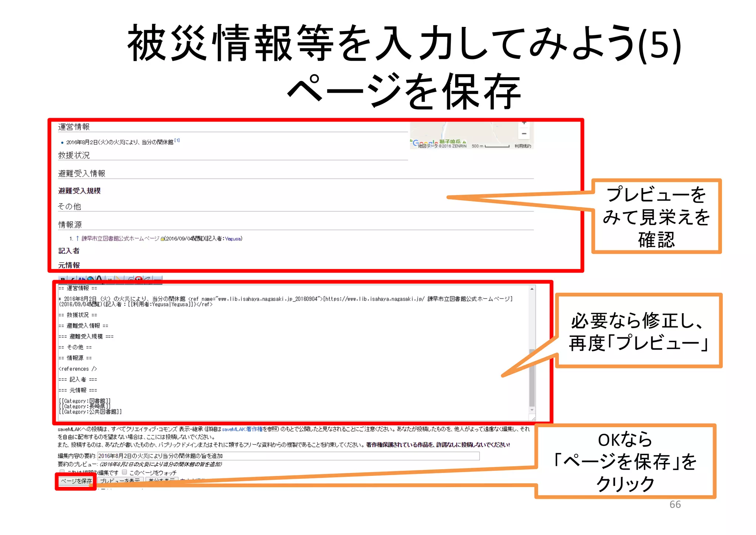Insert internal link with Ab icon

coord(82,278)
